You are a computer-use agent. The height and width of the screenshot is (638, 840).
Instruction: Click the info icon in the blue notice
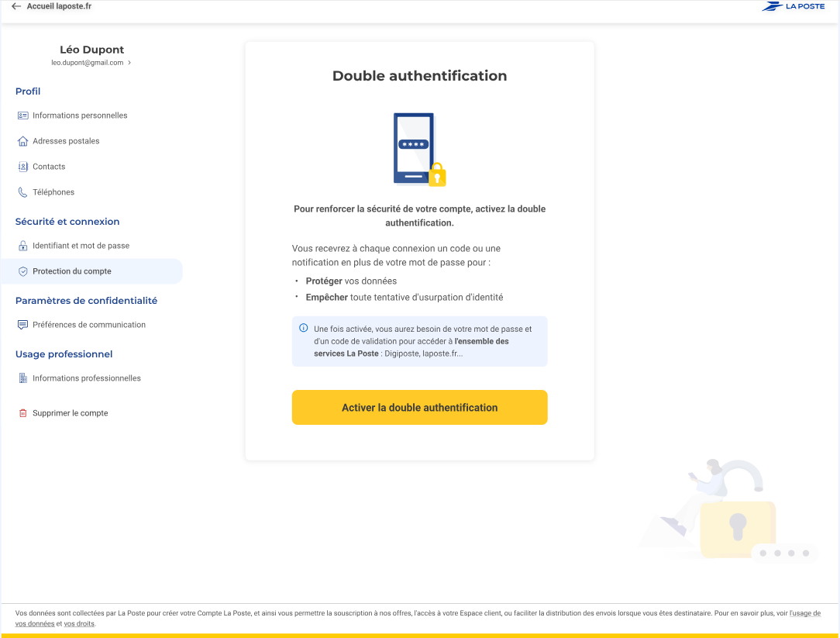pyautogui.click(x=303, y=328)
